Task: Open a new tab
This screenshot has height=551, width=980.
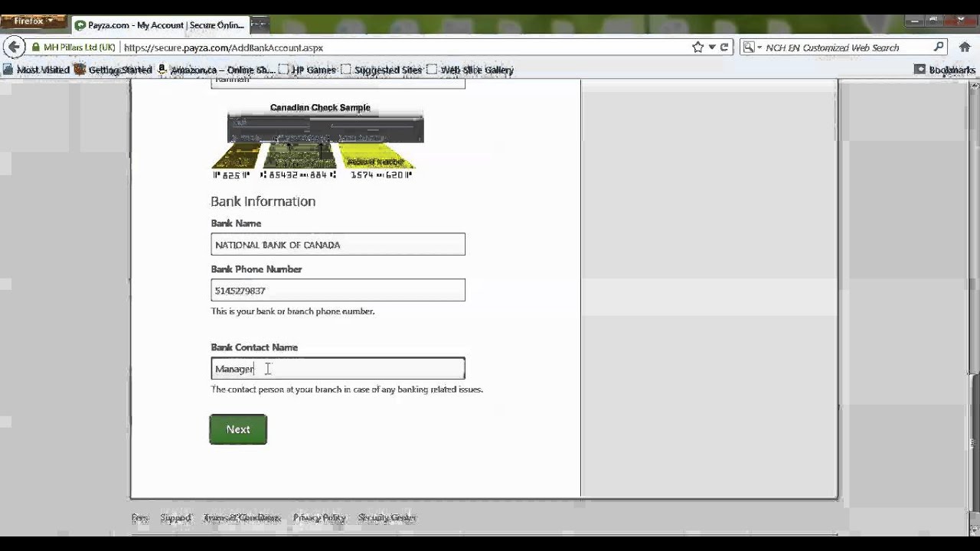Action: click(x=260, y=24)
